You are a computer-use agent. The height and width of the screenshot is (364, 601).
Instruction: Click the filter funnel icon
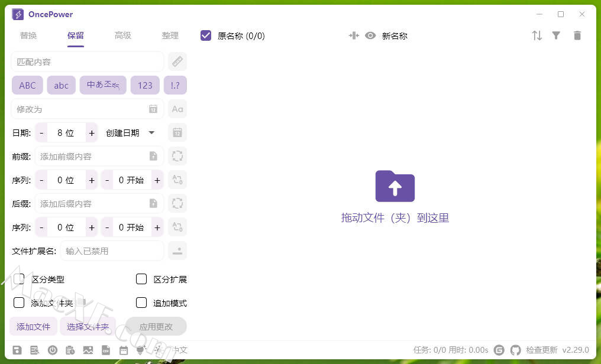556,35
